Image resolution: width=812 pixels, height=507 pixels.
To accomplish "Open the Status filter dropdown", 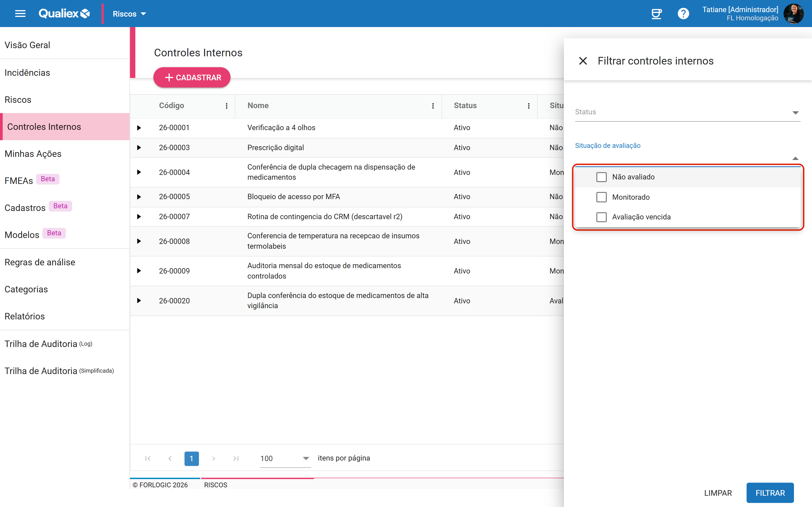I will click(x=687, y=112).
